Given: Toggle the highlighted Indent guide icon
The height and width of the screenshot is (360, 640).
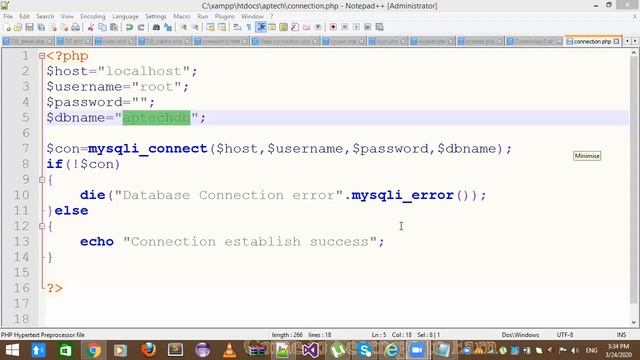Looking at the screenshot, I should pyautogui.click(x=261, y=27).
